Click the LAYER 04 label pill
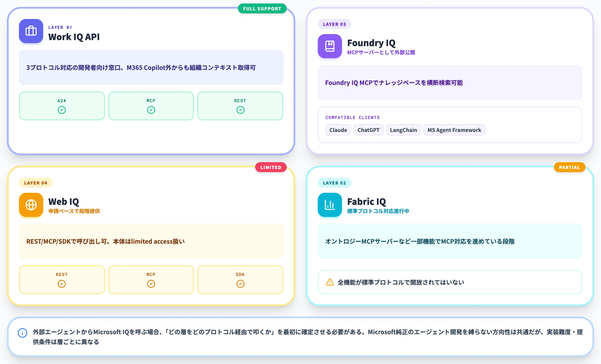The image size is (601, 364). coord(36,183)
